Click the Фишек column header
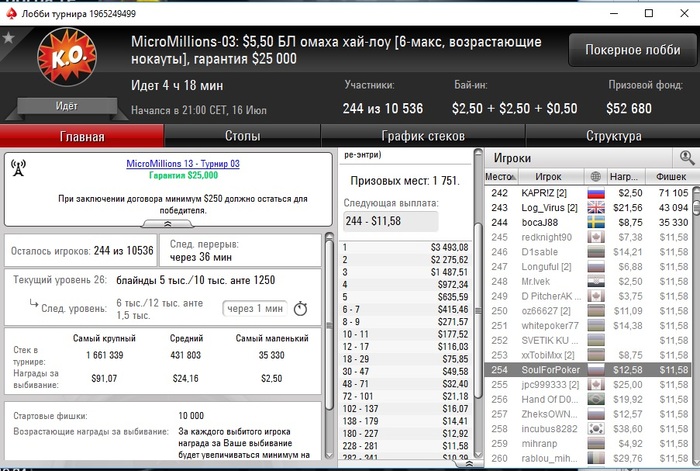 671,177
